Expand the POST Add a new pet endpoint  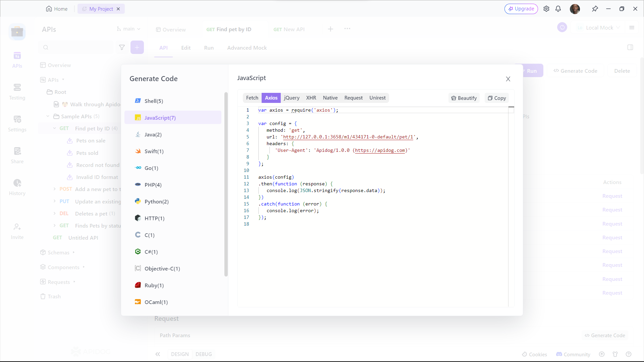pyautogui.click(x=54, y=189)
